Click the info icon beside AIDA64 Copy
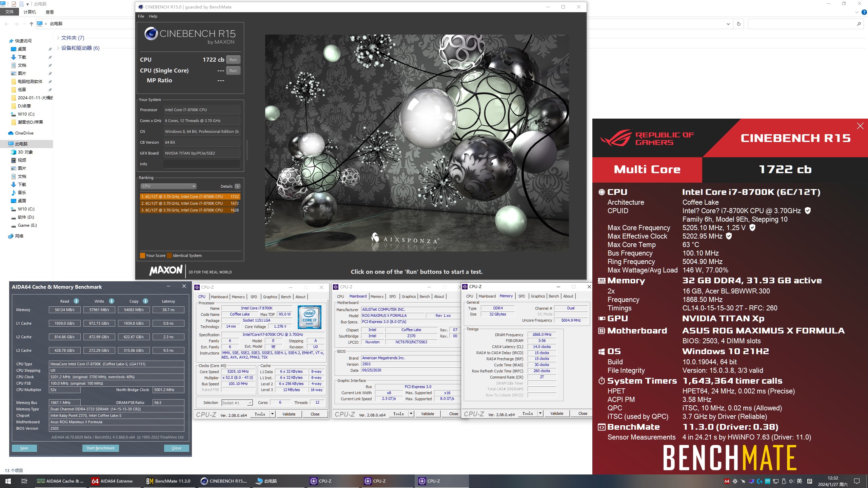Viewport: 868px width, 488px height. pos(145,301)
